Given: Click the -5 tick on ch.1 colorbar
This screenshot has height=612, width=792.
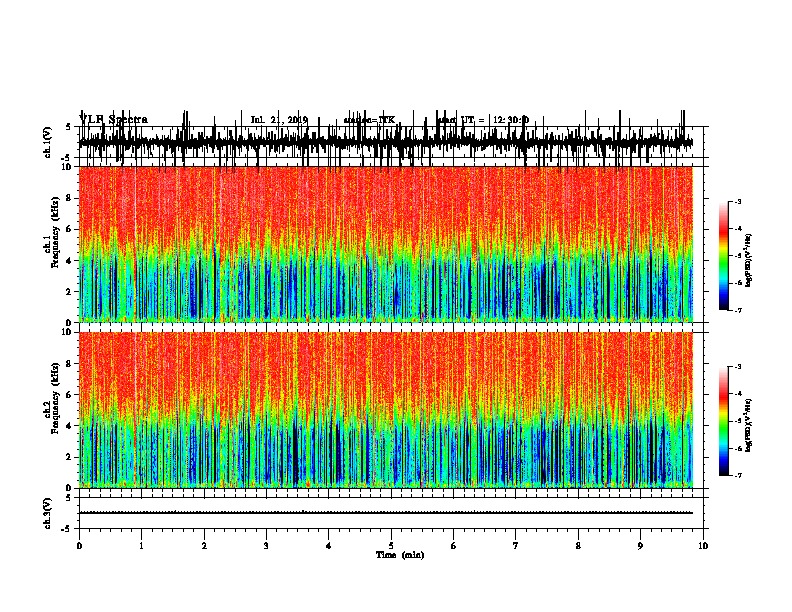Looking at the screenshot, I should point(738,256).
